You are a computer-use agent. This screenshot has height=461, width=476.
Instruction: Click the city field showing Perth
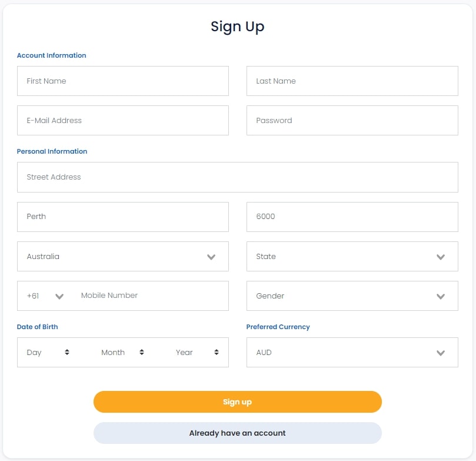122,217
